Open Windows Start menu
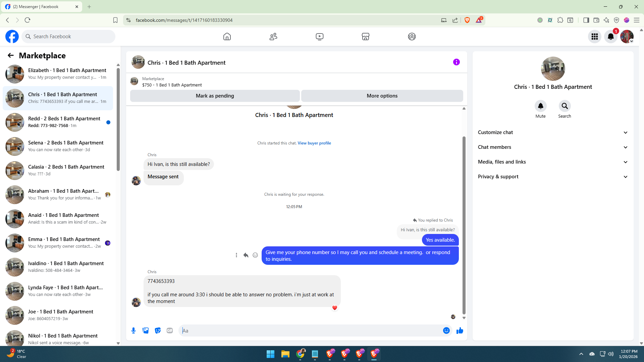 coord(270,354)
